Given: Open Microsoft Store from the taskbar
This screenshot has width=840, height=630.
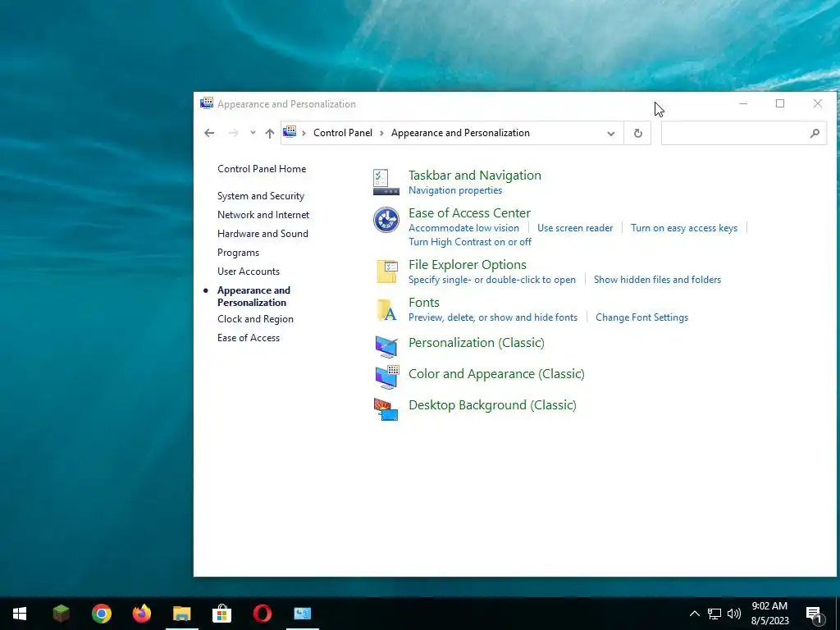Looking at the screenshot, I should coord(221,614).
